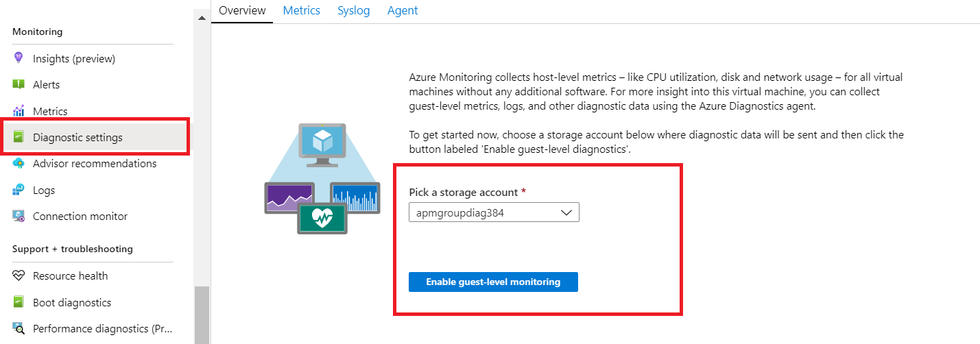Click Enable guest-level monitoring button
The image size is (980, 344).
point(493,282)
